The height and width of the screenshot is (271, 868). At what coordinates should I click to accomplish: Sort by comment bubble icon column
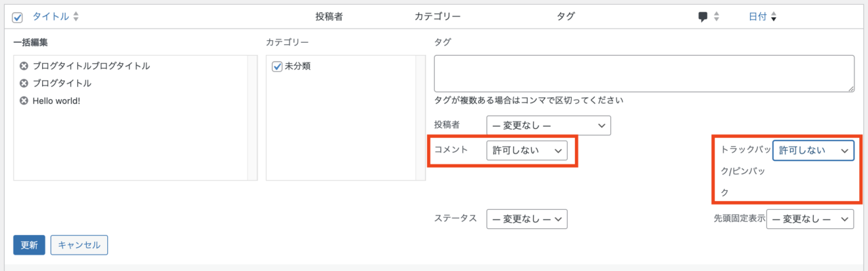click(x=703, y=17)
